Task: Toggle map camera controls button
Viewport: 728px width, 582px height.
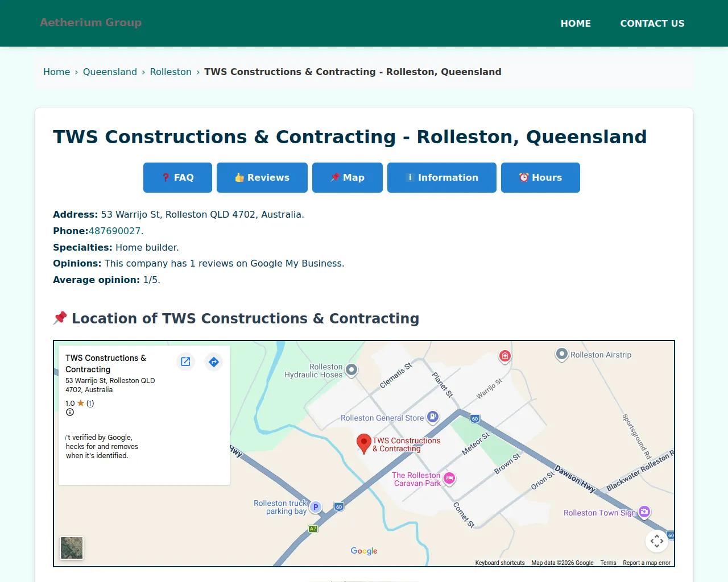Action: click(x=656, y=541)
